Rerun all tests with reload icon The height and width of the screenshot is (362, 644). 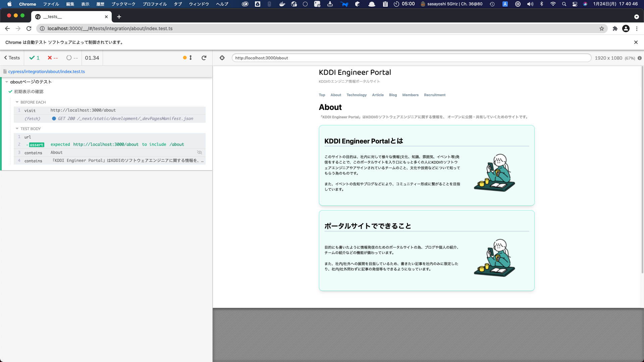(204, 58)
